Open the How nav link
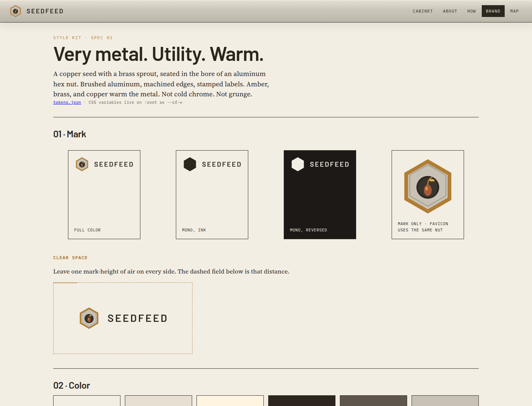Image resolution: width=532 pixels, height=406 pixels. click(x=471, y=11)
